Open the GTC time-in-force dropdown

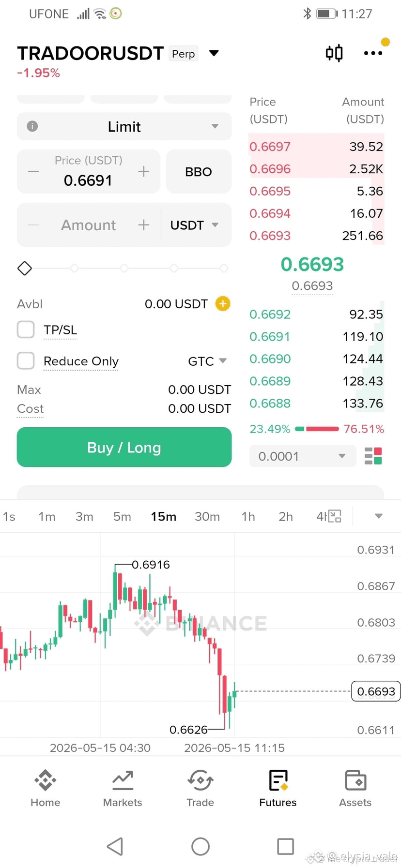point(207,361)
